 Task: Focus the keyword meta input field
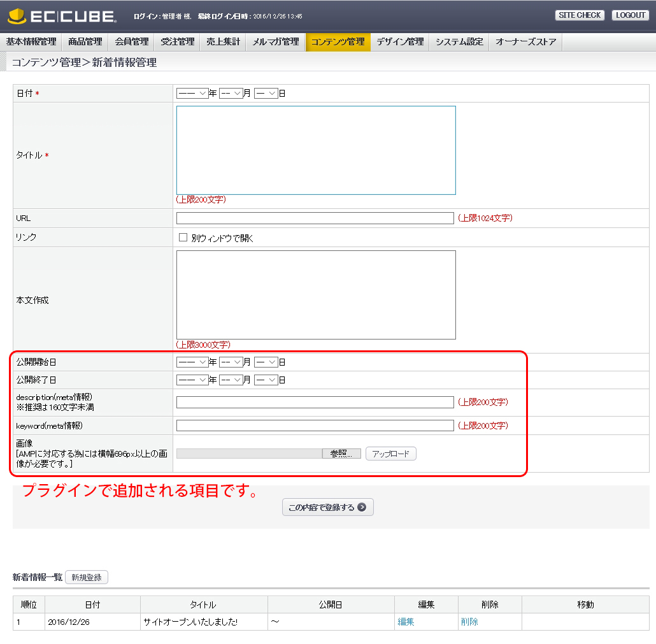tap(315, 426)
